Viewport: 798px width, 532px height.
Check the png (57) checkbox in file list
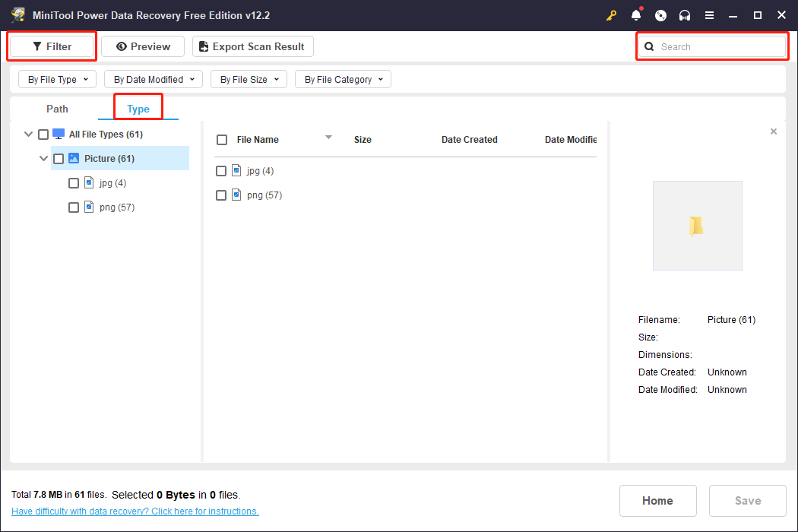click(221, 195)
